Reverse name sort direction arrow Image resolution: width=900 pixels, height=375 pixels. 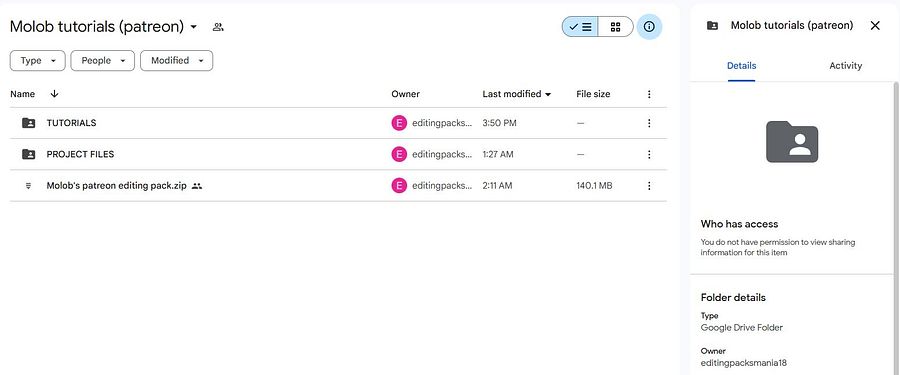tap(54, 94)
